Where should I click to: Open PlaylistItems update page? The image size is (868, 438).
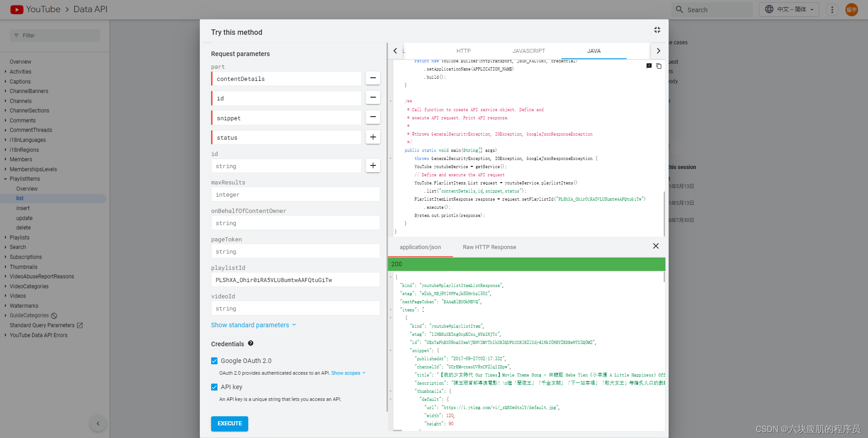point(24,218)
